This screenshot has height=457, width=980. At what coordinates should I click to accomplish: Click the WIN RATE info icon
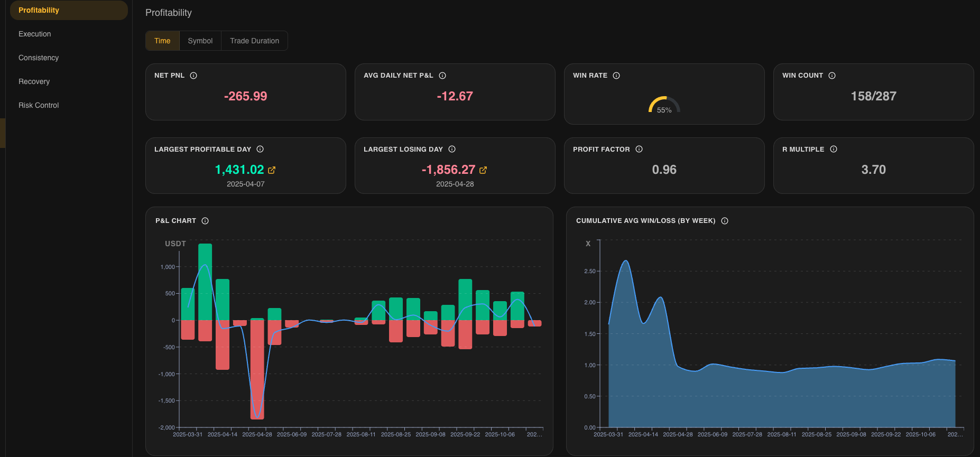tap(616, 76)
